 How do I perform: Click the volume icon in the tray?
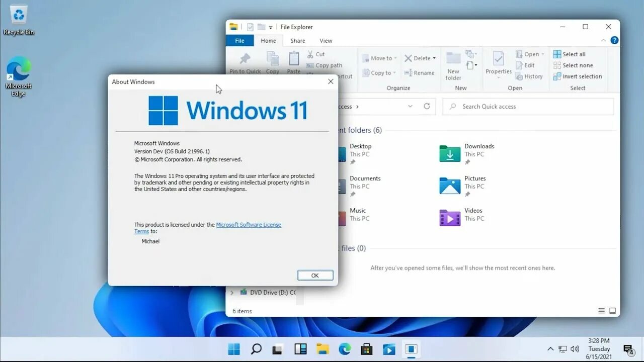[575, 349]
